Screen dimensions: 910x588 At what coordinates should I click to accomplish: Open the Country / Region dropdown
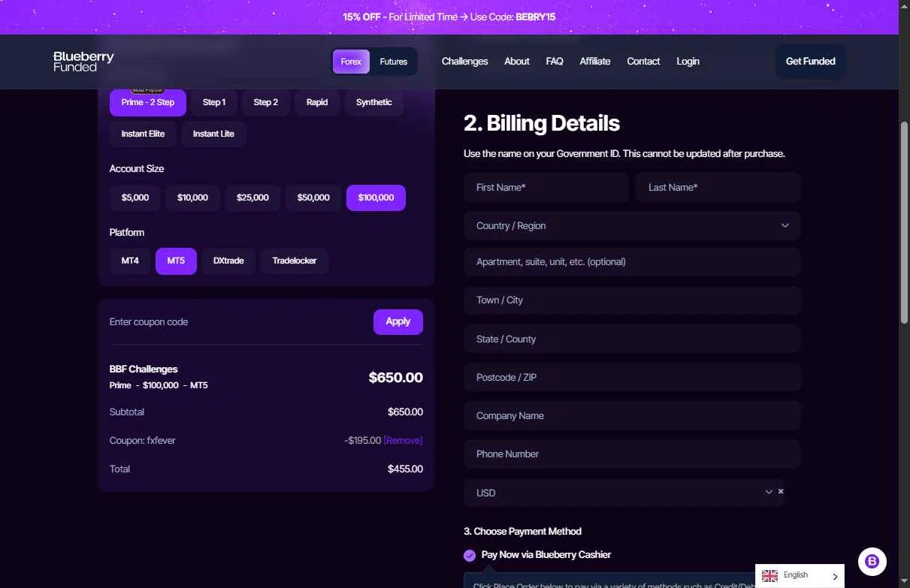(x=632, y=226)
